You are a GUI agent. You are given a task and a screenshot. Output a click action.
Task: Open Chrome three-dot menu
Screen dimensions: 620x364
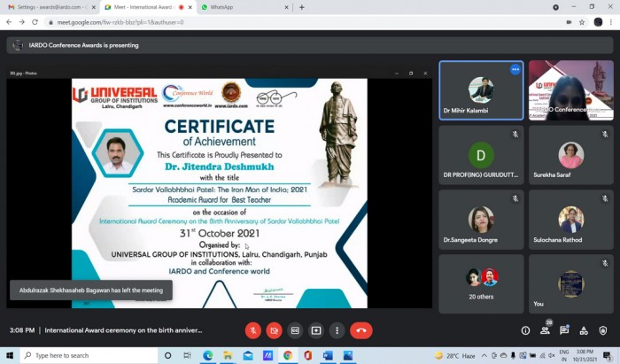tap(610, 22)
